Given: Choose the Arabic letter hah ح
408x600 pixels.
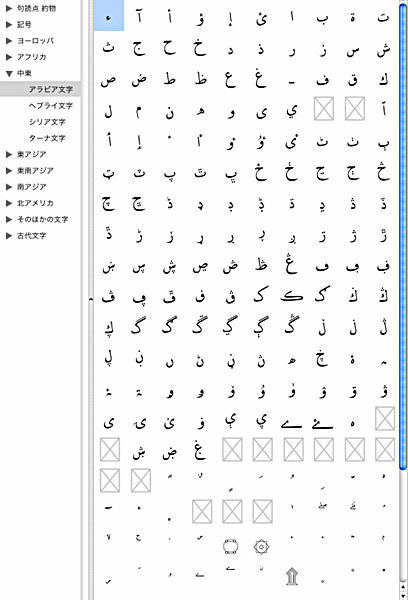Looking at the screenshot, I should click(169, 49).
